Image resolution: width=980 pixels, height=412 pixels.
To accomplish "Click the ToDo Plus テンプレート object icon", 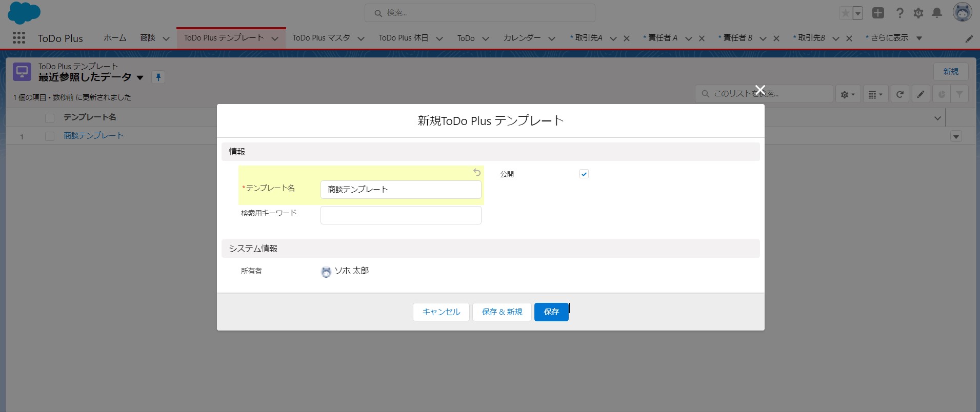I will tap(22, 72).
